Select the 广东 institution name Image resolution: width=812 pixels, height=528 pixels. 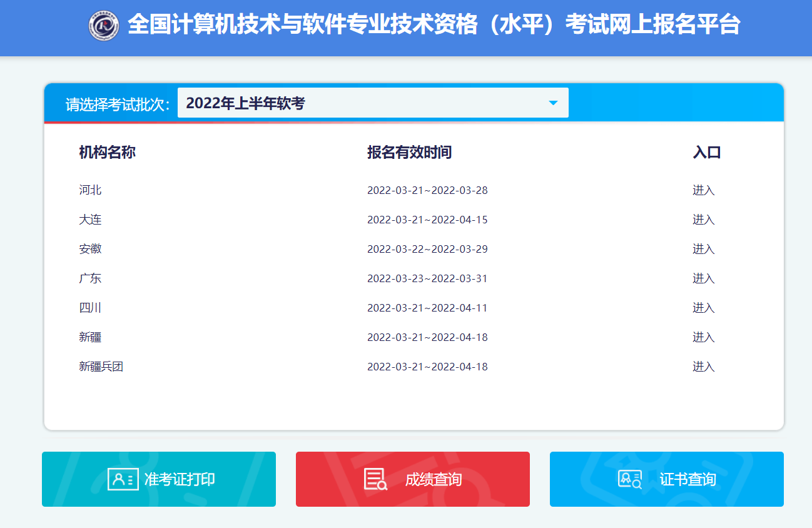tap(90, 278)
